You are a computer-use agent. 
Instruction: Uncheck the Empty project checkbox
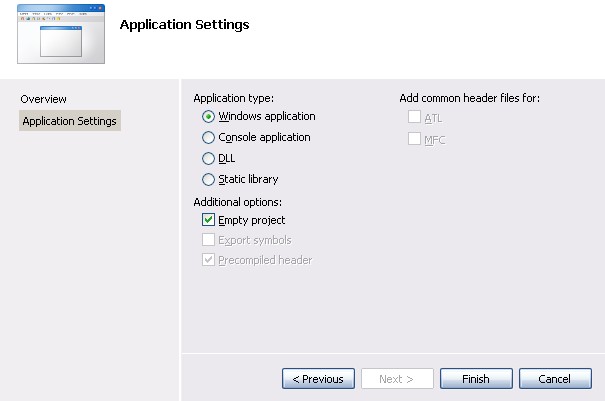click(x=208, y=220)
